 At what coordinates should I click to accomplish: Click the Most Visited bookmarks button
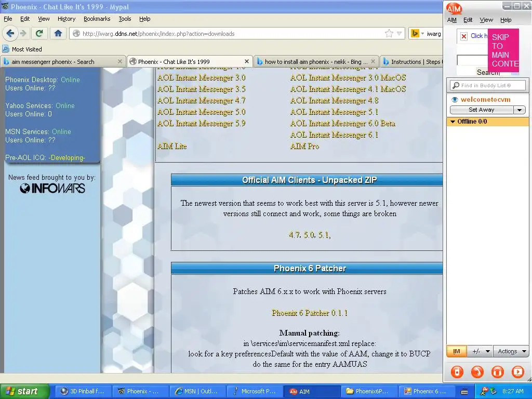22,49
